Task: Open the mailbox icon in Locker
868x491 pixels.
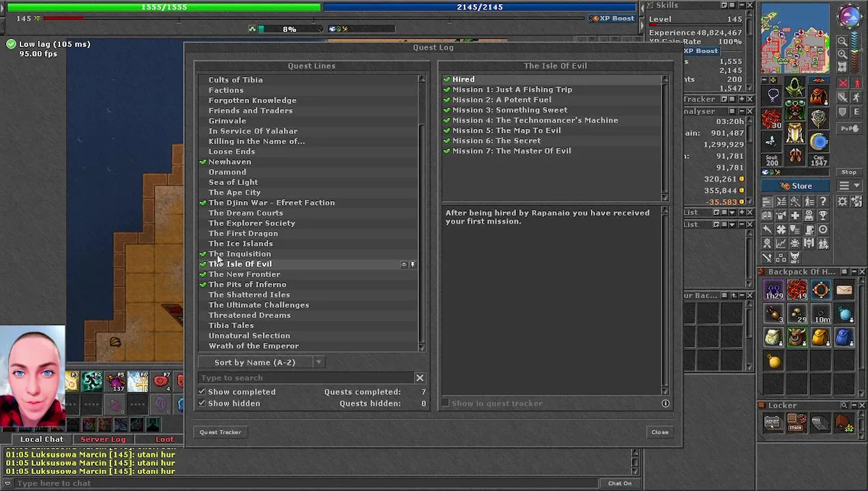Action: tap(820, 423)
